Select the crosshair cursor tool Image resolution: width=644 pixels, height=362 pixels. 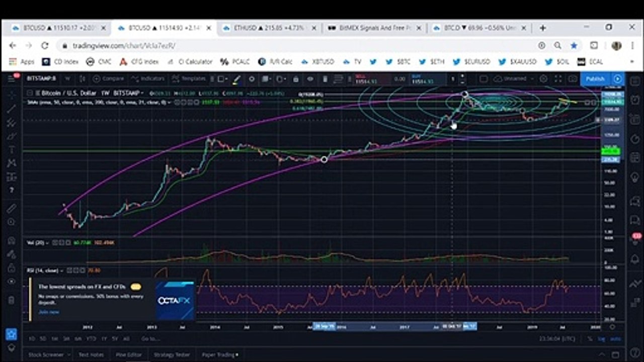click(11, 94)
